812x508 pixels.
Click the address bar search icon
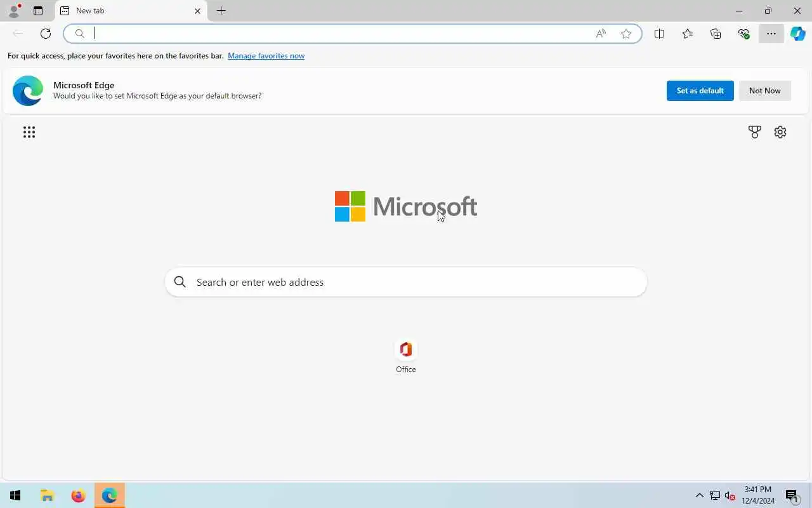coord(79,34)
